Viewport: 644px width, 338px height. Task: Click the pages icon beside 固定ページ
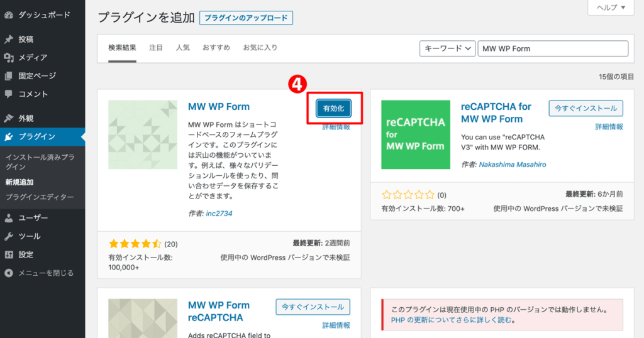[x=9, y=76]
